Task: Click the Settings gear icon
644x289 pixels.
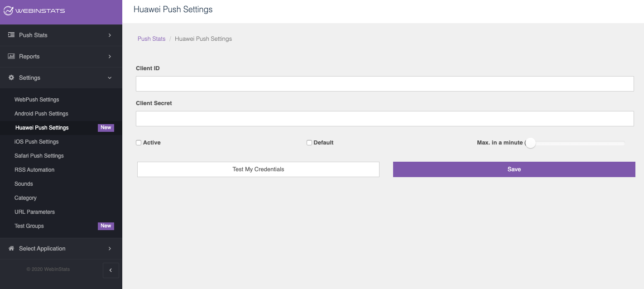Action: point(11,77)
